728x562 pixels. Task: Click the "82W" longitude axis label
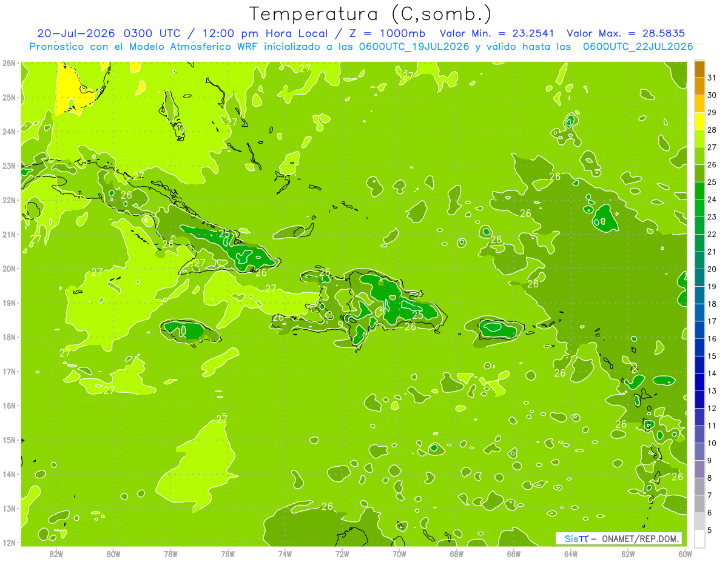[x=56, y=554]
